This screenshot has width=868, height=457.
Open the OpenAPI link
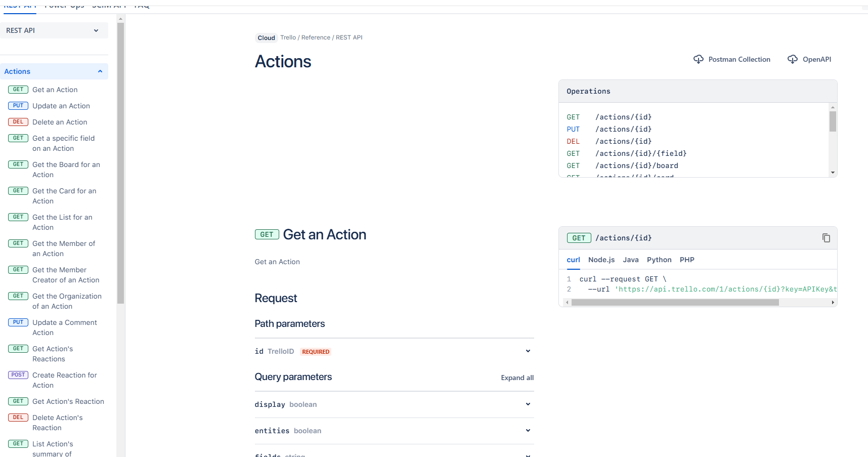817,59
